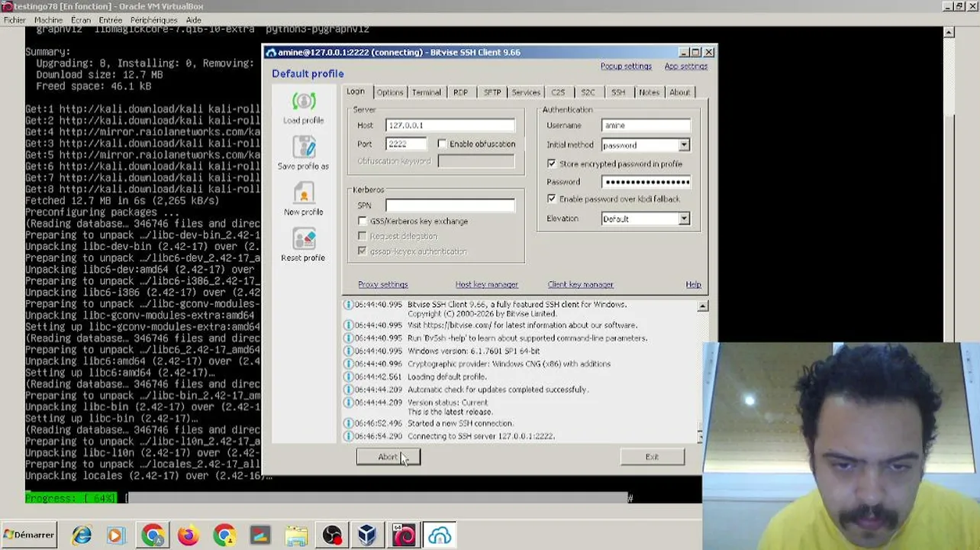Screen dimensions: 980x550
Task: Switch to the SSH tab
Action: coord(618,92)
